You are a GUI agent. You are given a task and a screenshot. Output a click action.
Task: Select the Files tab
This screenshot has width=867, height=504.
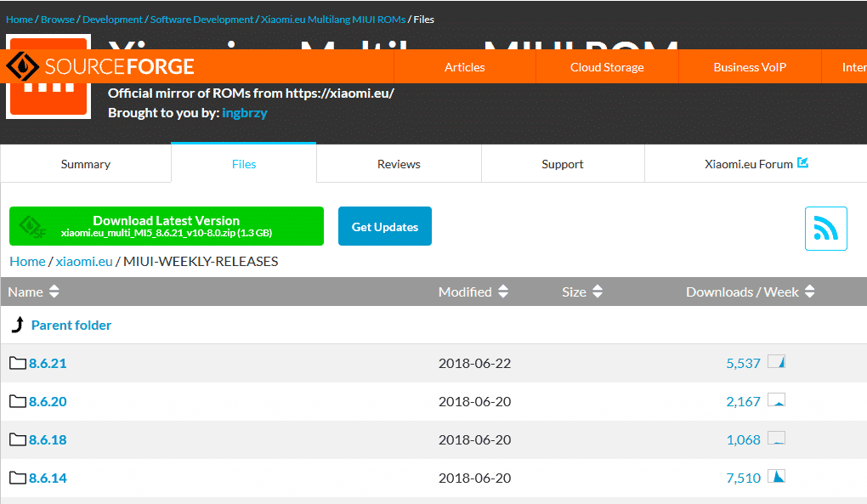(x=244, y=164)
